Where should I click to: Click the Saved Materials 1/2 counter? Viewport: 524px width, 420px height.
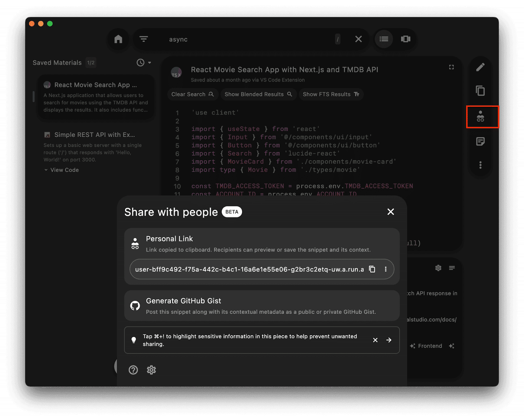91,63
